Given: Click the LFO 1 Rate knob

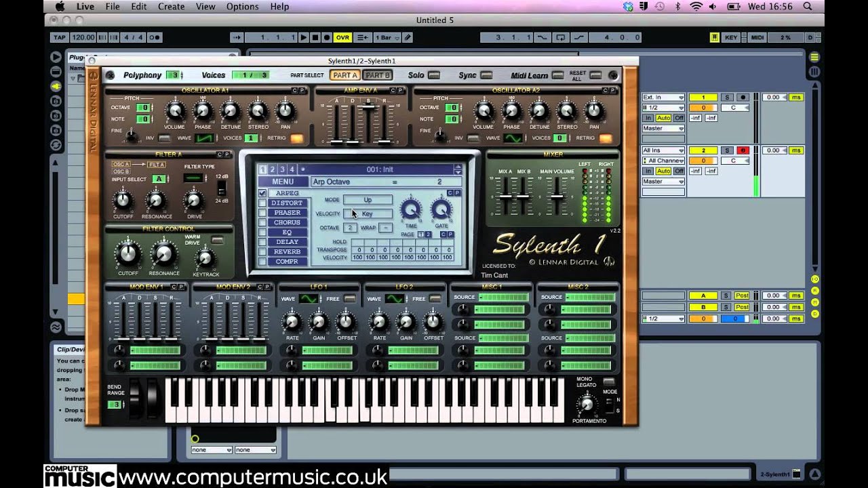Looking at the screenshot, I should coord(292,322).
